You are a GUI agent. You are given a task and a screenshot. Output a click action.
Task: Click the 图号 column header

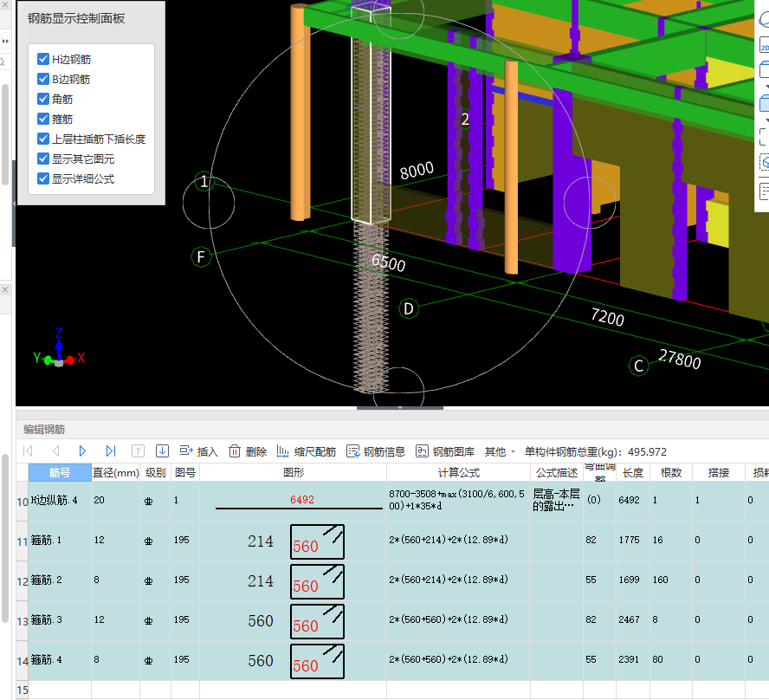pyautogui.click(x=185, y=472)
